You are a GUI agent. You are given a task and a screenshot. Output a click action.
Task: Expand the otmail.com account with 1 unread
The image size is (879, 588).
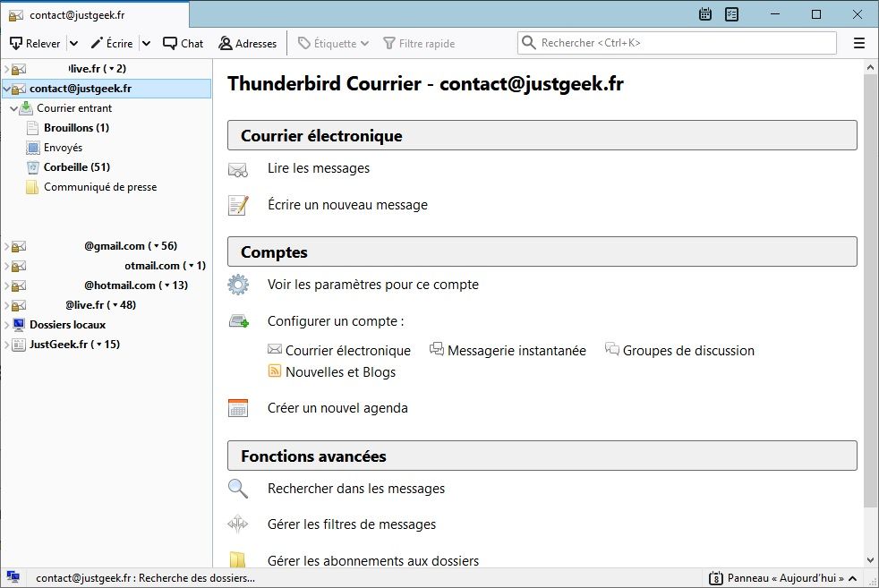(6, 266)
